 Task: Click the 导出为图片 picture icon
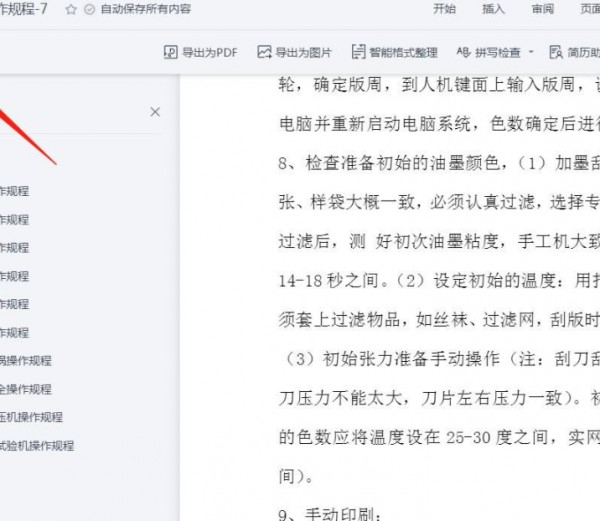point(264,52)
